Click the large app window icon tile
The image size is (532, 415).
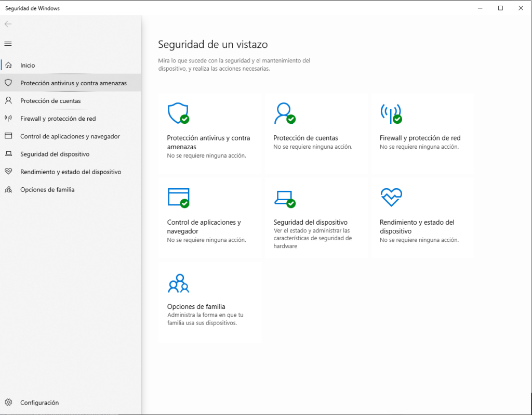click(179, 198)
